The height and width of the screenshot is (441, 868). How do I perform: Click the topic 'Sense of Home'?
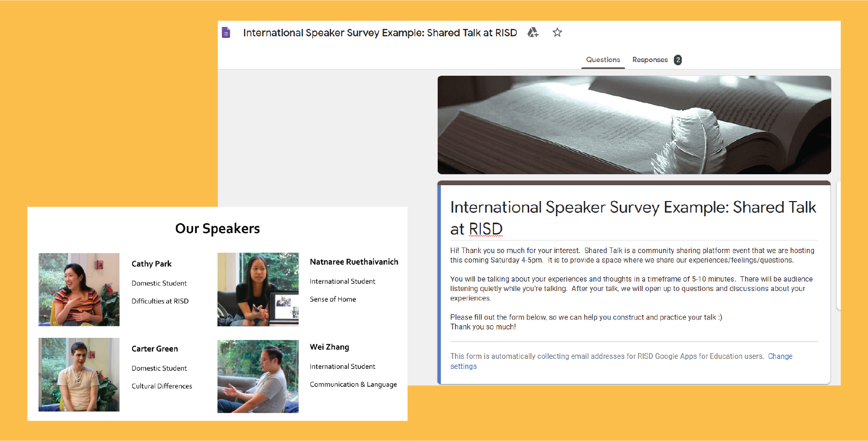click(333, 299)
